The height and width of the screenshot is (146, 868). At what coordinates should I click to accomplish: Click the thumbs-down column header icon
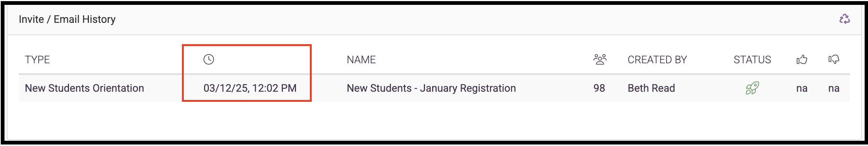[833, 60]
